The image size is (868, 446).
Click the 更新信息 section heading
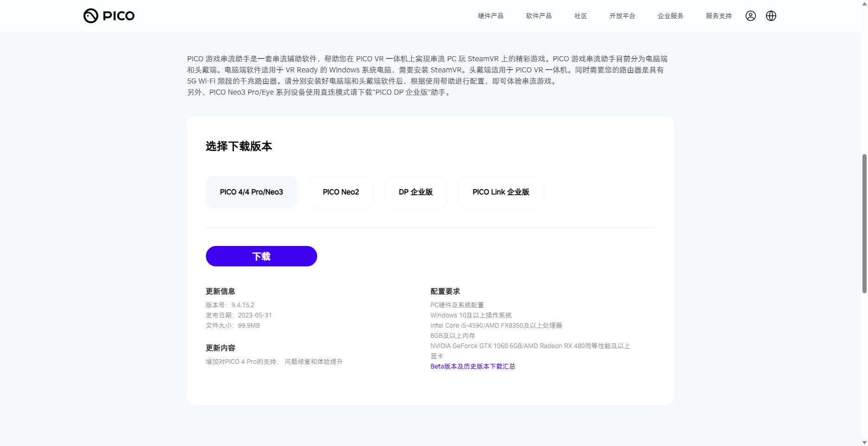(220, 291)
